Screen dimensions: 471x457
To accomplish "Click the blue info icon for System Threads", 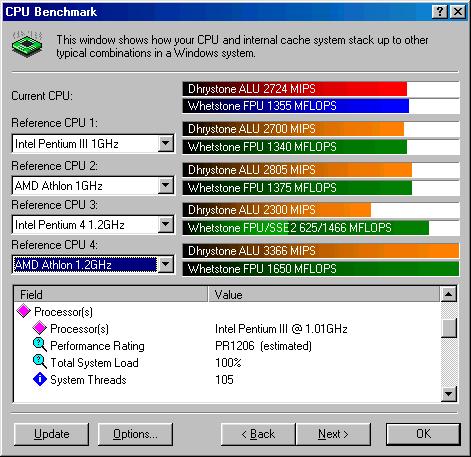I will (40, 379).
